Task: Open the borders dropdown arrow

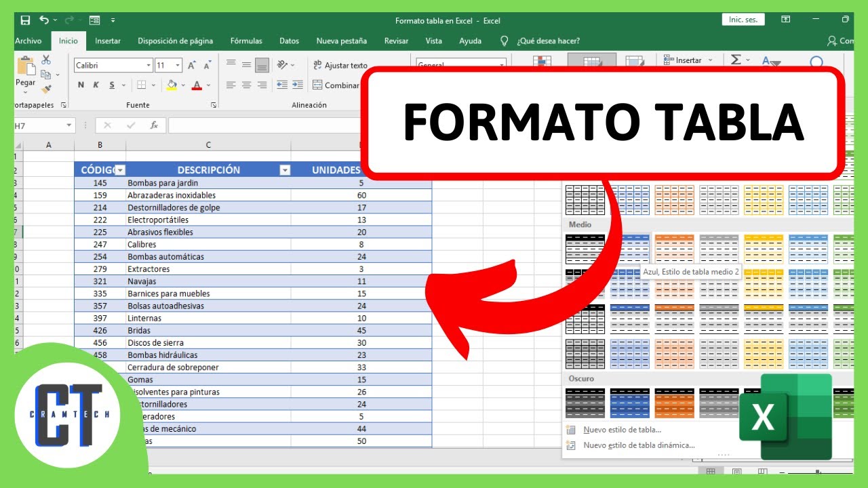Action: pyautogui.click(x=153, y=85)
